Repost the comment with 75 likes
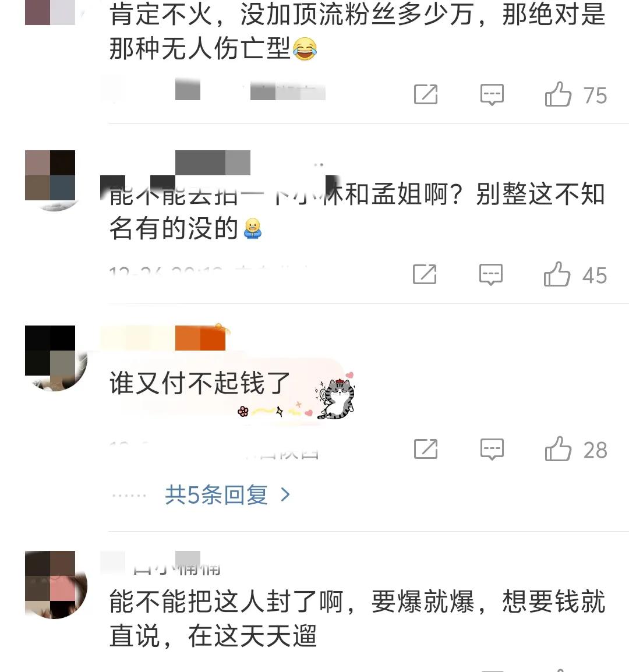This screenshot has height=672, width=629. (x=426, y=95)
